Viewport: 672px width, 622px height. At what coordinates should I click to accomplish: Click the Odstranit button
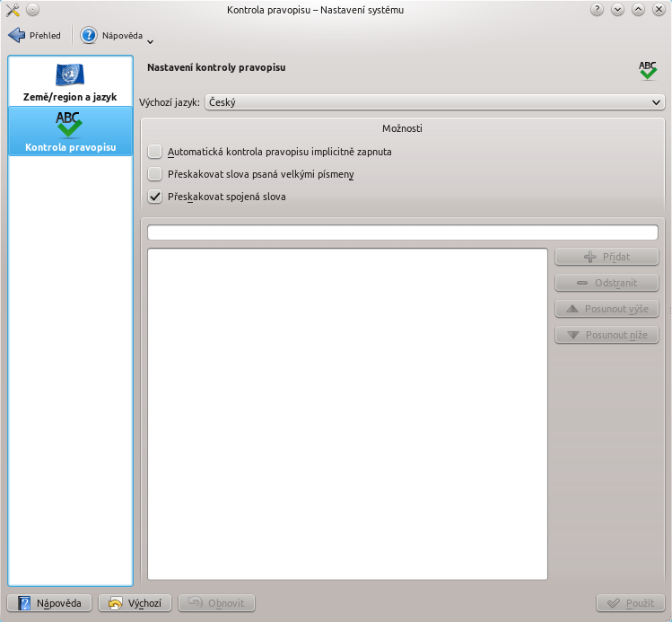(607, 283)
